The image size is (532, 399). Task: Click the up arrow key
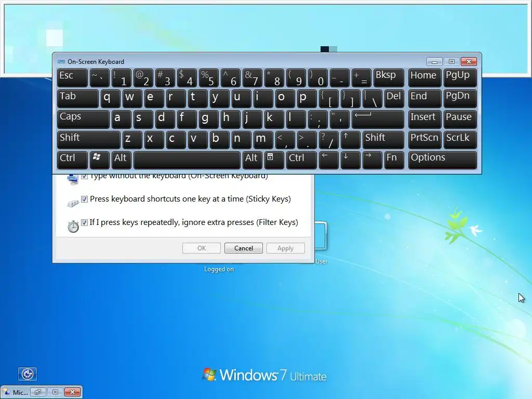[x=351, y=139]
